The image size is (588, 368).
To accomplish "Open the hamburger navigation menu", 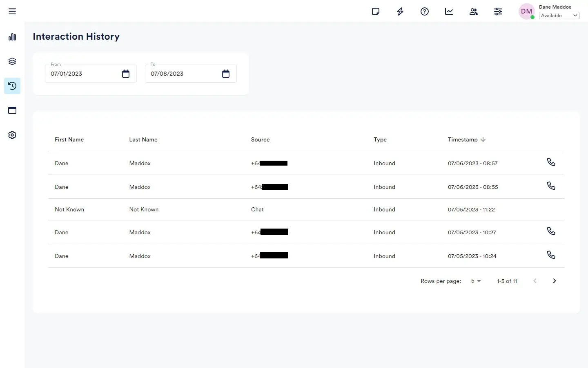I will pos(12,11).
